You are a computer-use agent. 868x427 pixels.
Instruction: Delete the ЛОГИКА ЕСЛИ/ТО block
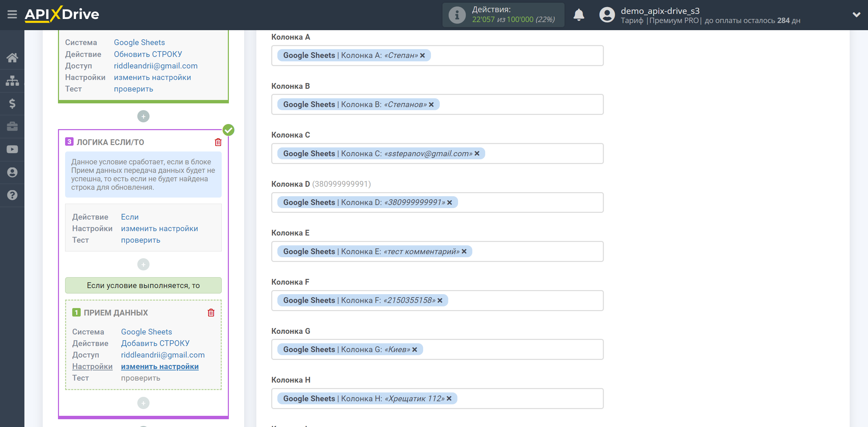tap(218, 142)
